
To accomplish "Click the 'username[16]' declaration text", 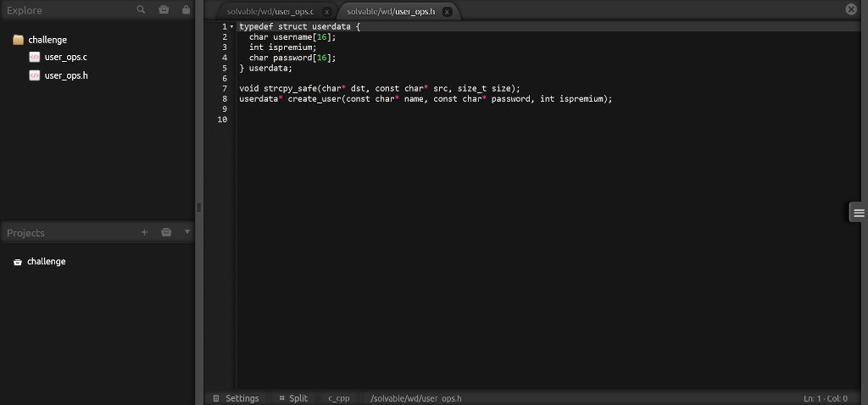I will pyautogui.click(x=303, y=37).
